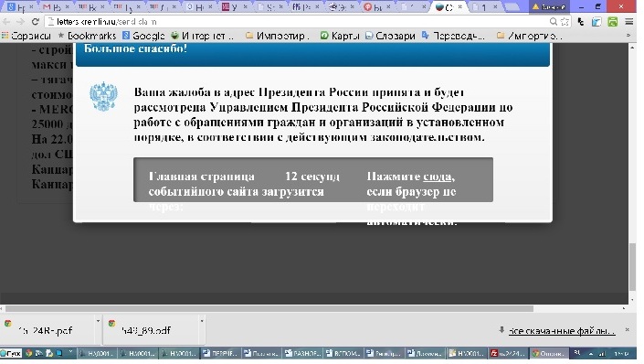This screenshot has height=364, width=644.
Task: Open the Chrome hamburger menu
Action: [x=628, y=22]
